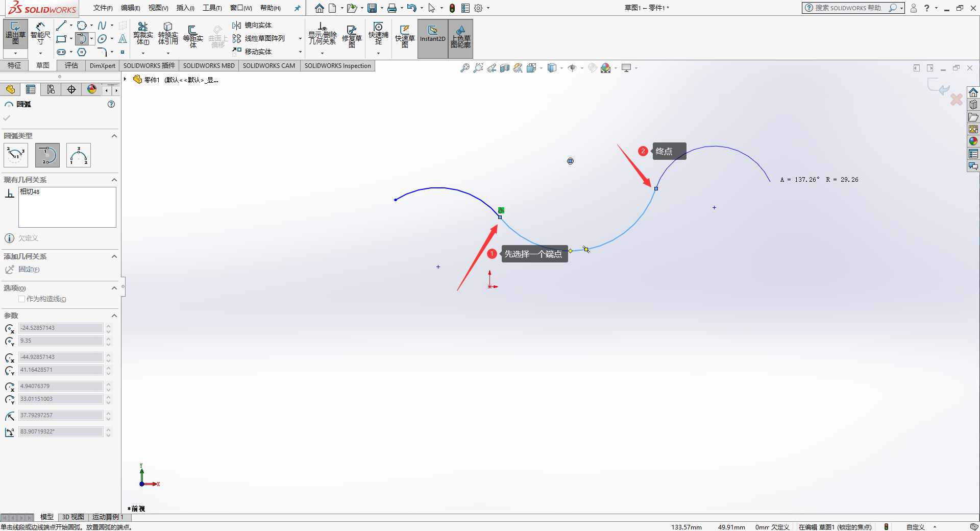This screenshot has width=980, height=531.
Task: Open the File (文件) menu
Action: click(103, 8)
